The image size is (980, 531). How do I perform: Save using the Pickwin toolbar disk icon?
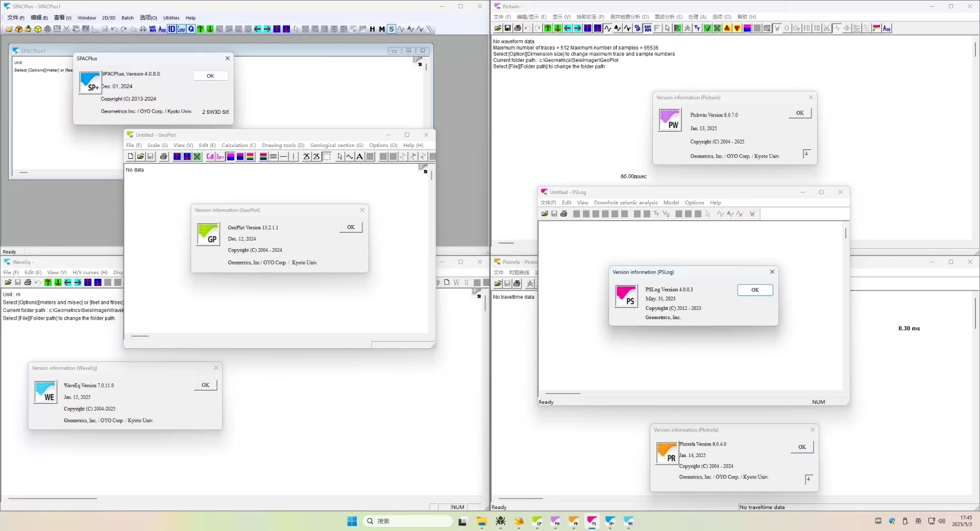click(508, 28)
